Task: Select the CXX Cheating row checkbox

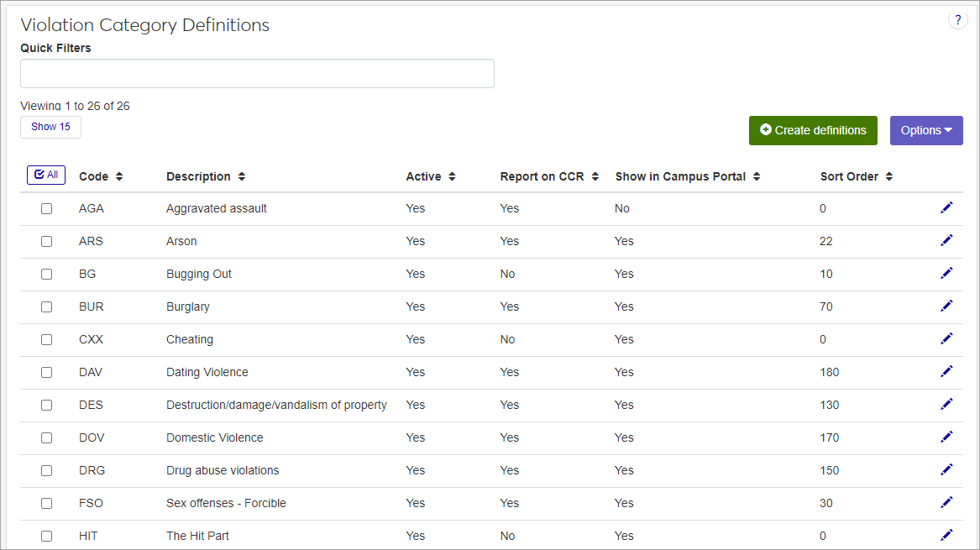Action: 47,339
